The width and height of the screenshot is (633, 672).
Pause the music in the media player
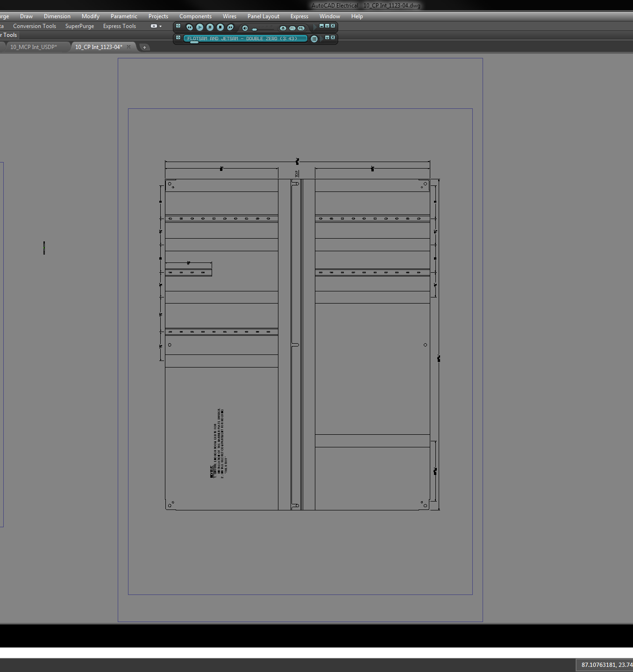[x=210, y=27]
